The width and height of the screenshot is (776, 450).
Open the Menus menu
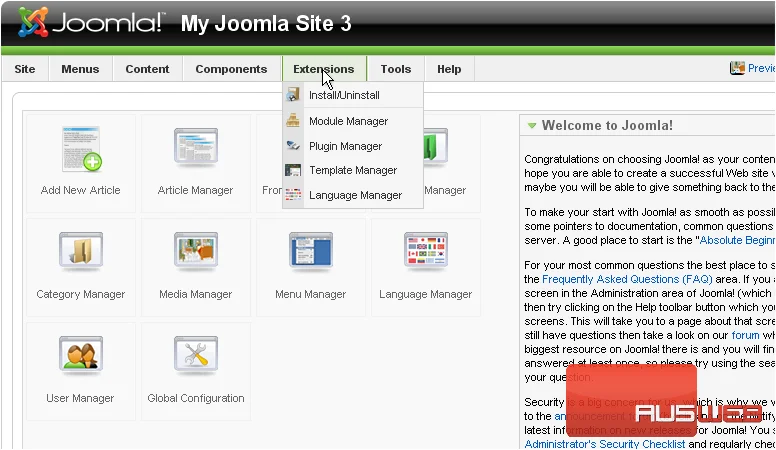(x=80, y=69)
